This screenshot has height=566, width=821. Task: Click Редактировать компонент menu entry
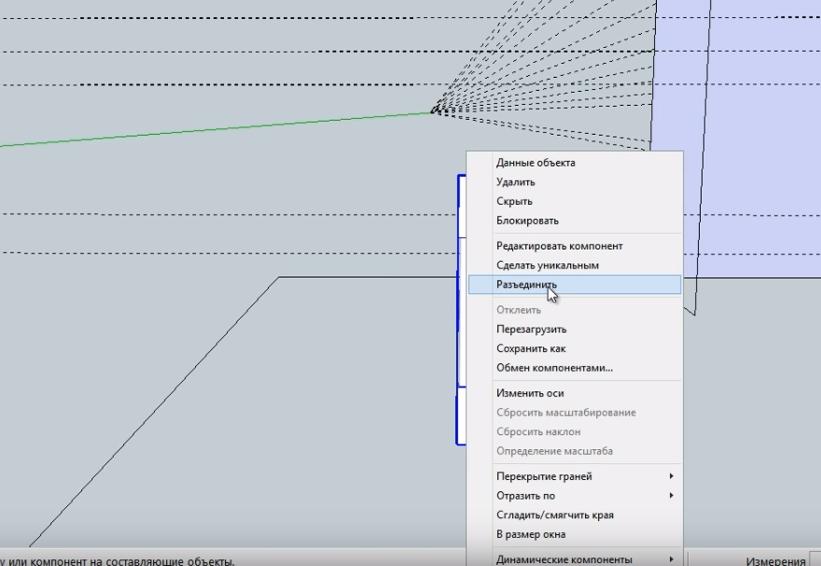pyautogui.click(x=559, y=246)
